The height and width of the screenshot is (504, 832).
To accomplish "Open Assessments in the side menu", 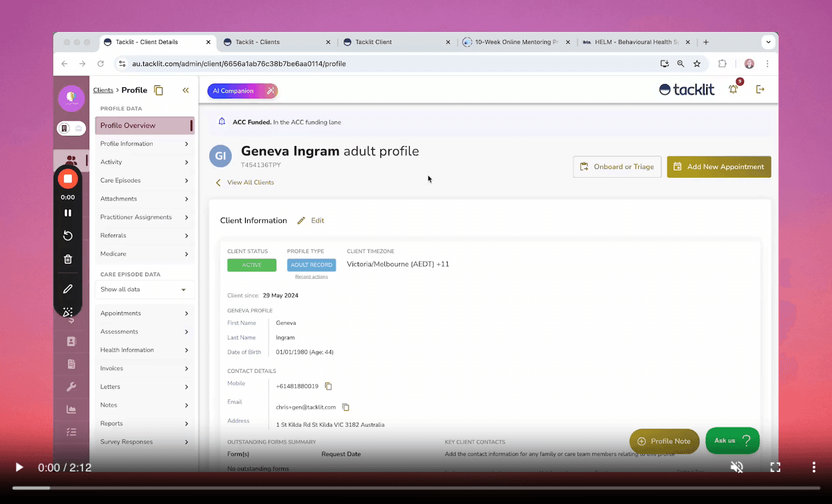I will click(145, 332).
